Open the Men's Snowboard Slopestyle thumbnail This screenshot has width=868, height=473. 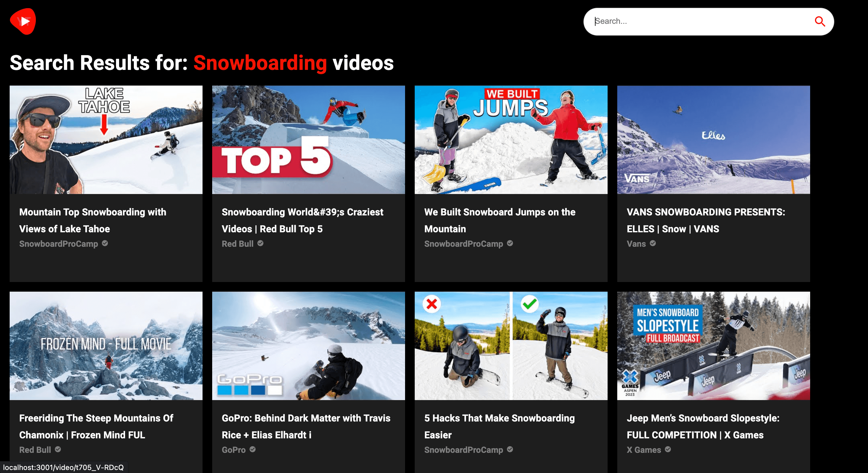pos(713,346)
